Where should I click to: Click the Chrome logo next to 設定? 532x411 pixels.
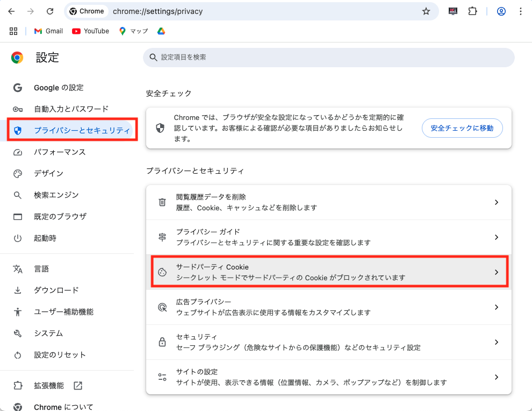pyautogui.click(x=17, y=58)
